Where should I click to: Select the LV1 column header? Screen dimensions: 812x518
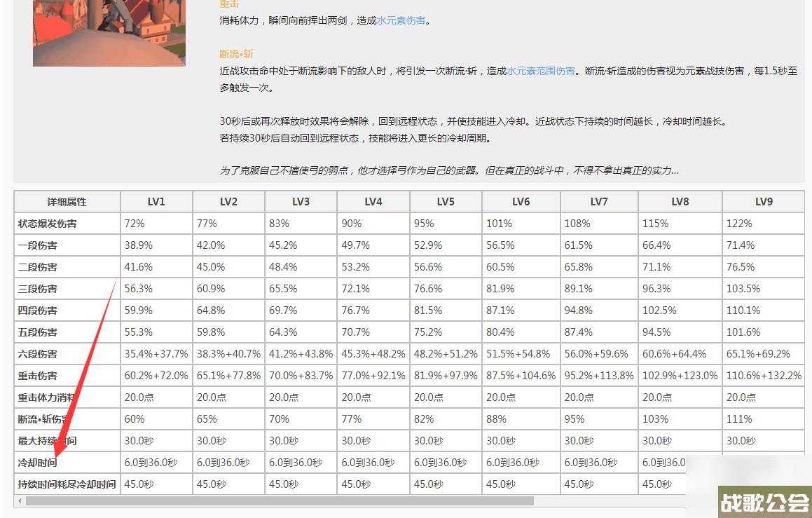pyautogui.click(x=156, y=201)
